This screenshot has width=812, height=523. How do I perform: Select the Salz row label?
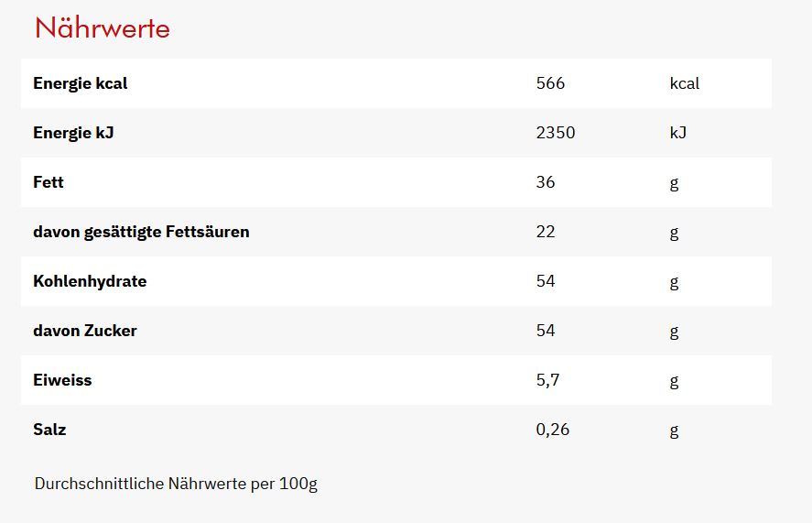49,430
